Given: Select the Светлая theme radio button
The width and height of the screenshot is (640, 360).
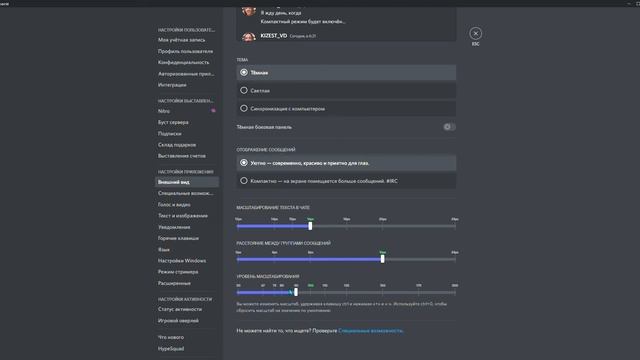Looking at the screenshot, I should point(244,90).
